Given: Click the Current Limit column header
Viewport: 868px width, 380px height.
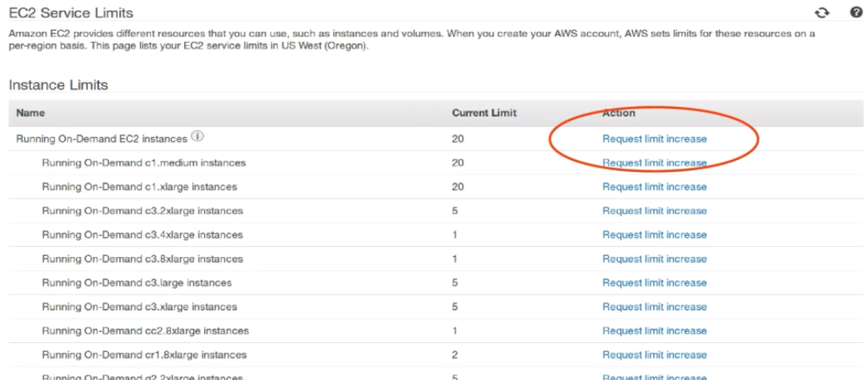Looking at the screenshot, I should [x=484, y=113].
